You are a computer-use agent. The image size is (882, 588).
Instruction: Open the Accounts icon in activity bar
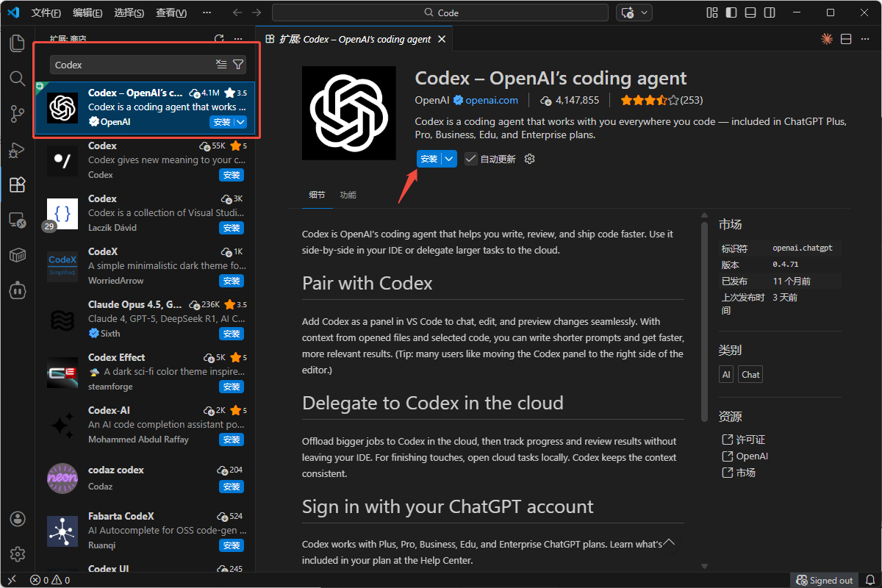point(18,519)
